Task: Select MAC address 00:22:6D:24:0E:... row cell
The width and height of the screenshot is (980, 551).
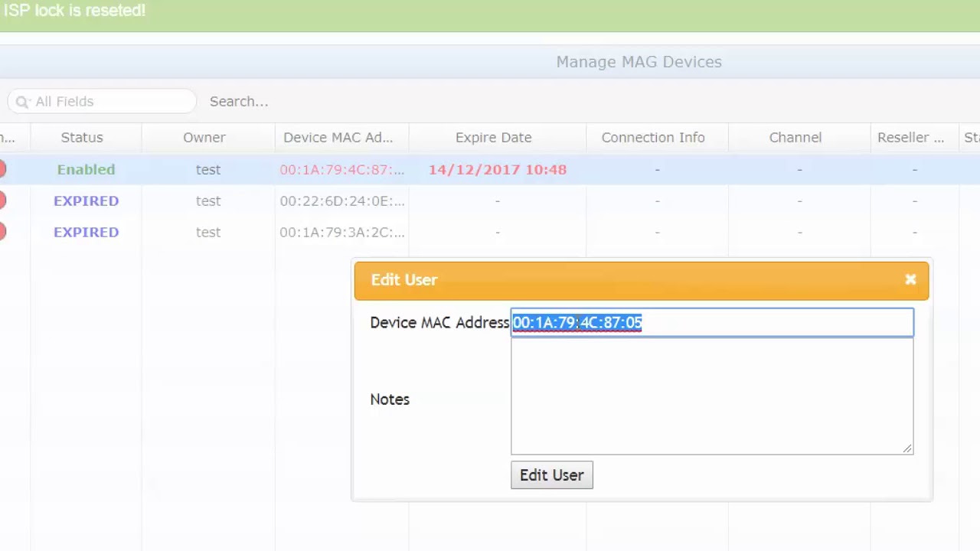Action: pos(342,201)
